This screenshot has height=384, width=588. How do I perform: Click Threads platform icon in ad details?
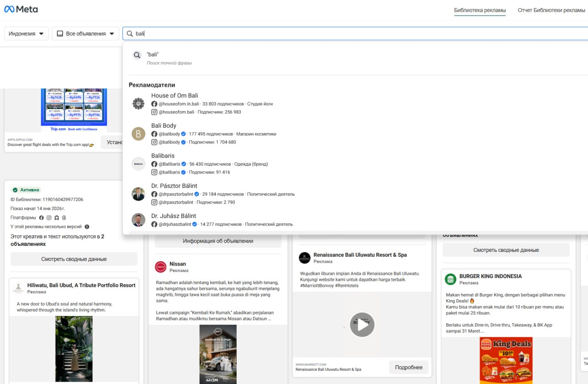64,218
